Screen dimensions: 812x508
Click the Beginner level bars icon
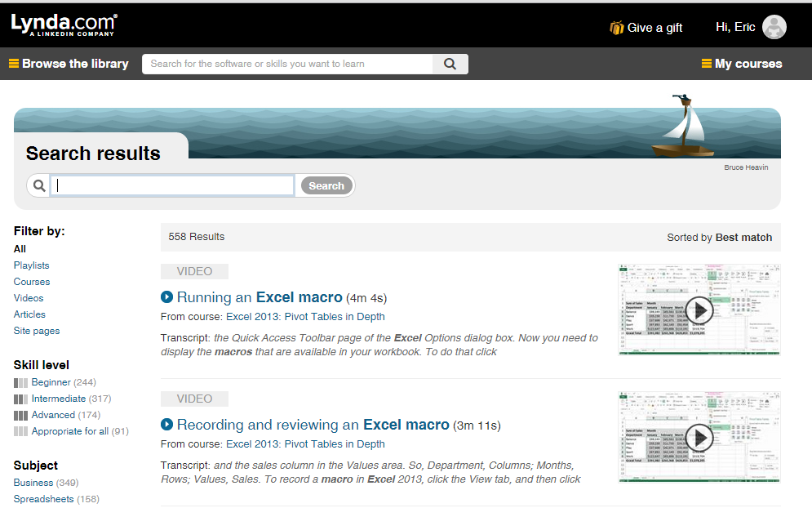(x=20, y=383)
